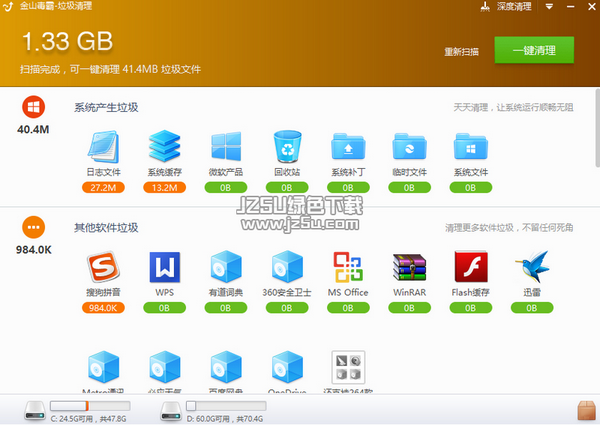Click the 984.0K badge under 搜狗拼音

point(103,308)
